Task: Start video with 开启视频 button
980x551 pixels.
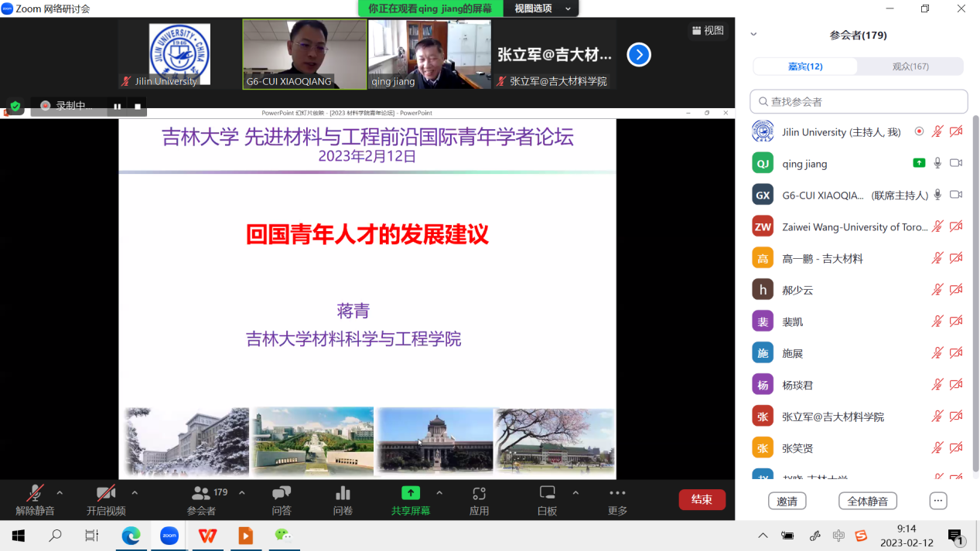Action: click(x=107, y=498)
